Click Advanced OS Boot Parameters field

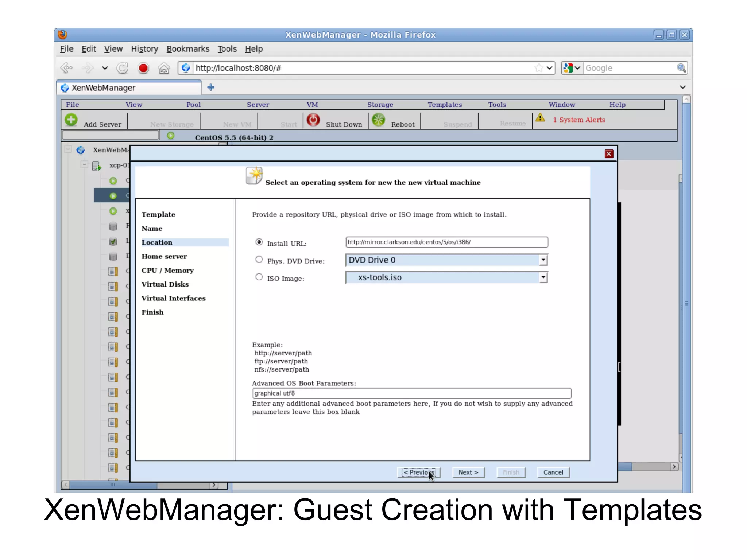click(x=411, y=393)
